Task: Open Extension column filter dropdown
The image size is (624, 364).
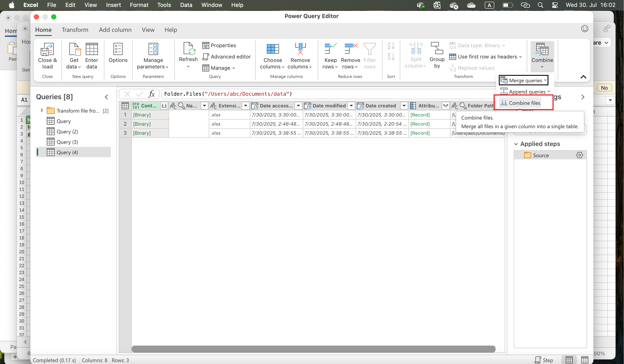Action: pyautogui.click(x=245, y=106)
